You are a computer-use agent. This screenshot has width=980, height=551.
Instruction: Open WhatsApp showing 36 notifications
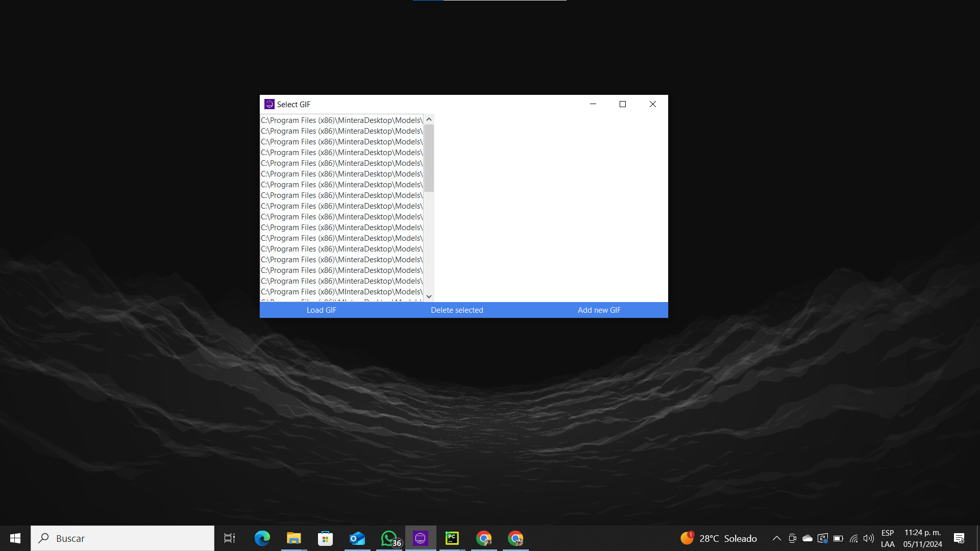point(389,538)
